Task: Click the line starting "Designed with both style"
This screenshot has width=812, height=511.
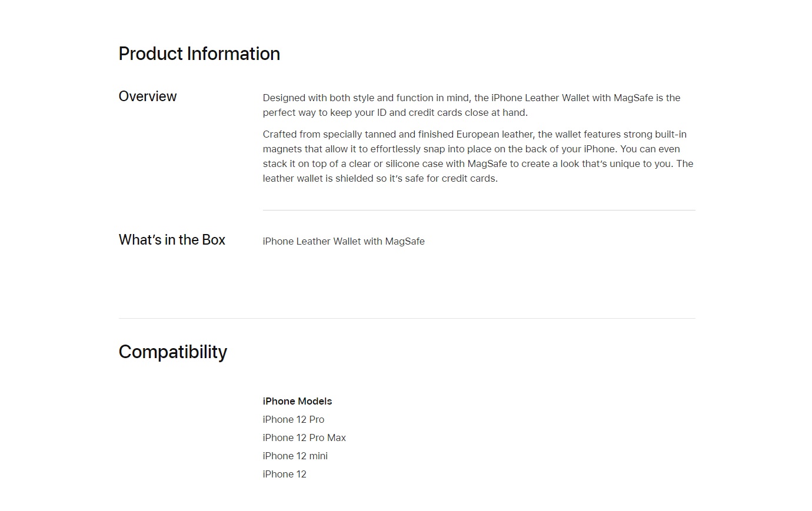Action: 471,98
